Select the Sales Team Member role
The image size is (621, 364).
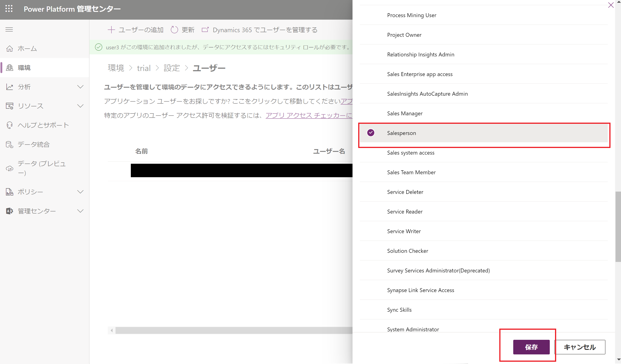point(484,172)
